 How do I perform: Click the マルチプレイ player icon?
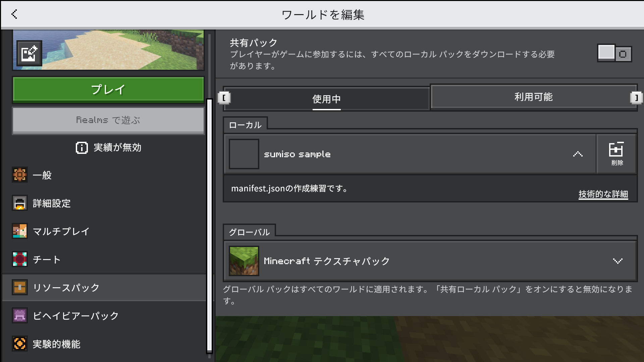point(20,231)
